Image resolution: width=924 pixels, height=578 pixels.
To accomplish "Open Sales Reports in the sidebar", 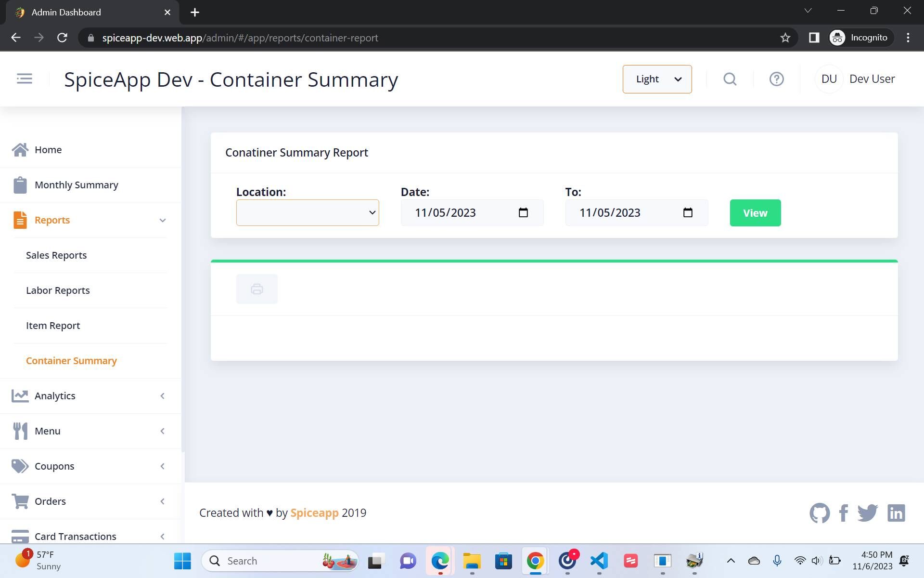I will click(x=56, y=255).
